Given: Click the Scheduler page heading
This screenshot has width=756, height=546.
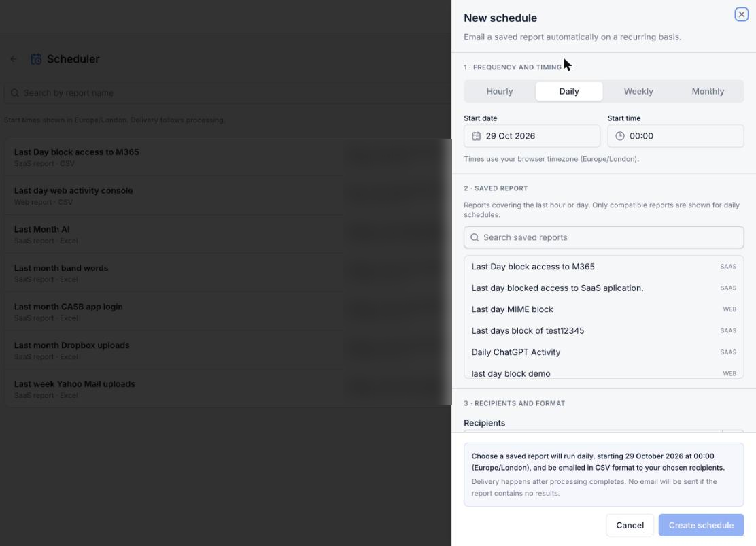Looking at the screenshot, I should pos(73,59).
